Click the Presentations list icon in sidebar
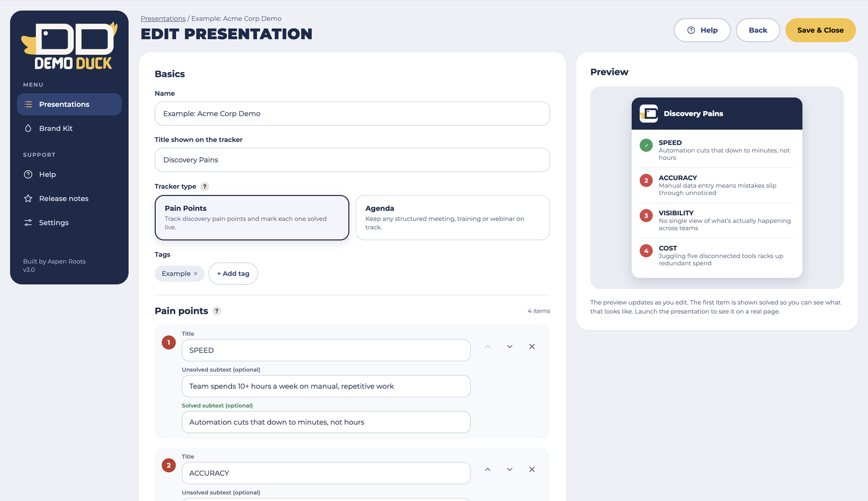 tap(28, 104)
